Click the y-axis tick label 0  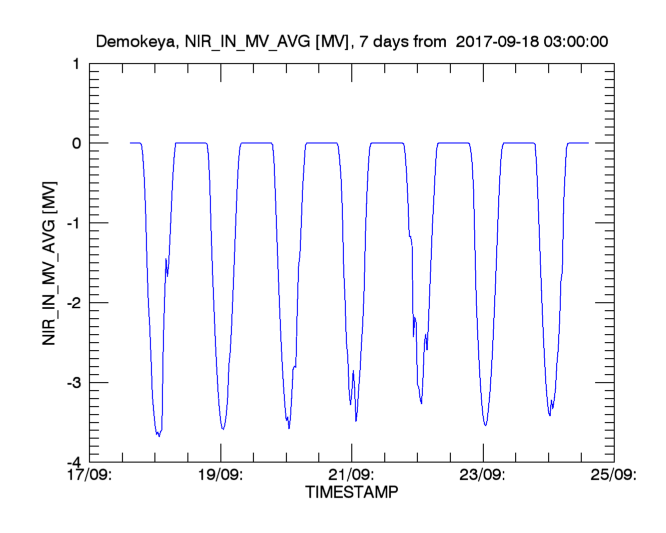(x=77, y=143)
